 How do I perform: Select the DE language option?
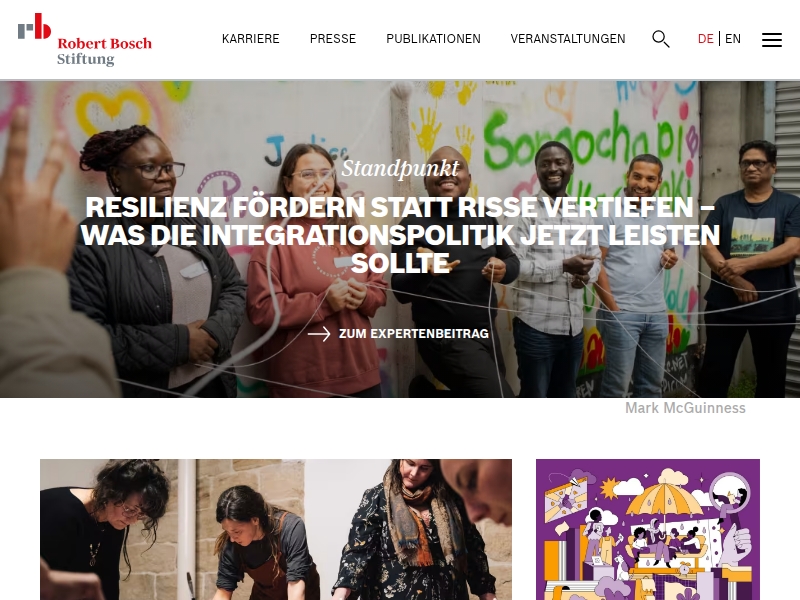(x=706, y=39)
